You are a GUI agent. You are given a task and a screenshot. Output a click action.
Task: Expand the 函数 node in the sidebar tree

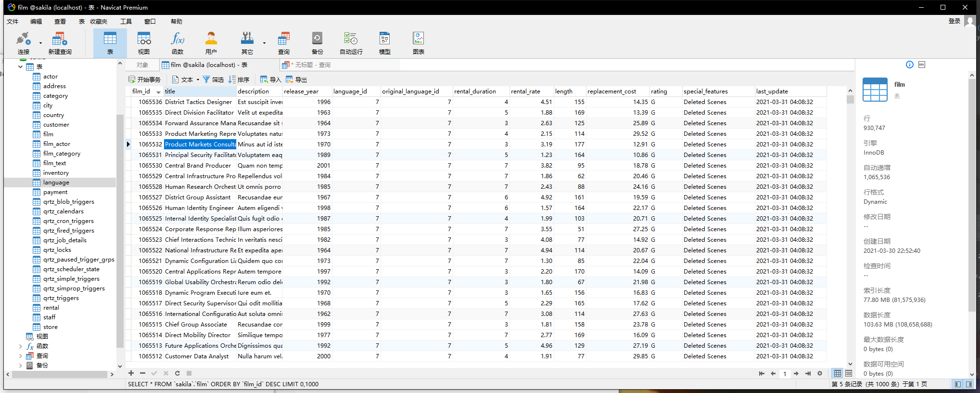[20, 346]
